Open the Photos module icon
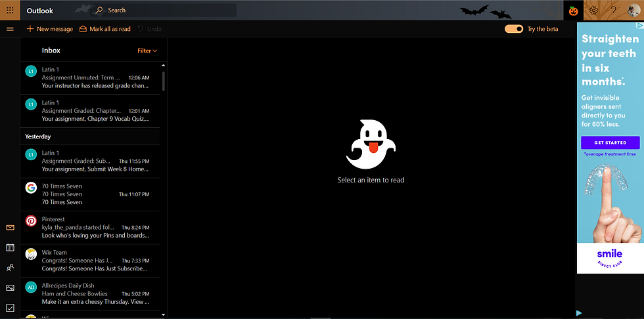 (11, 288)
